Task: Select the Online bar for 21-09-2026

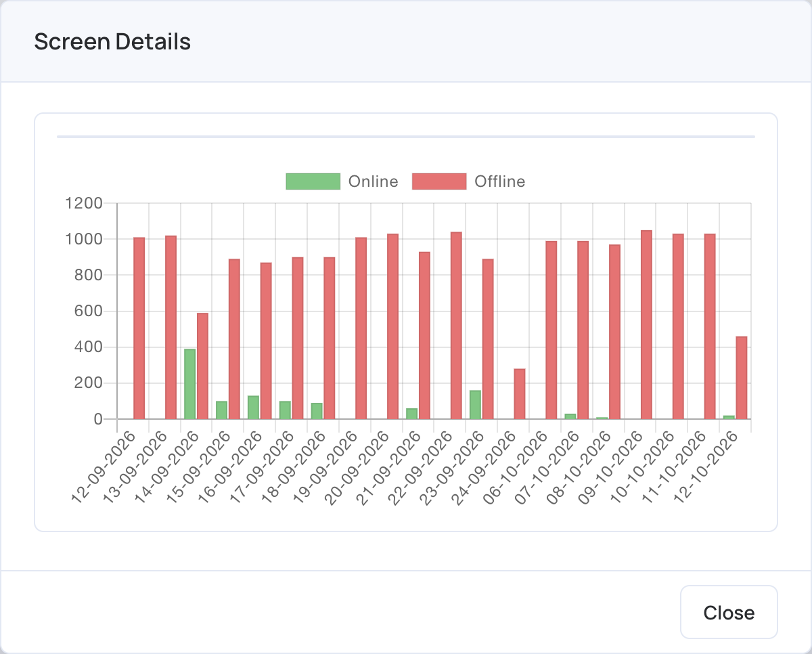Action: [411, 414]
